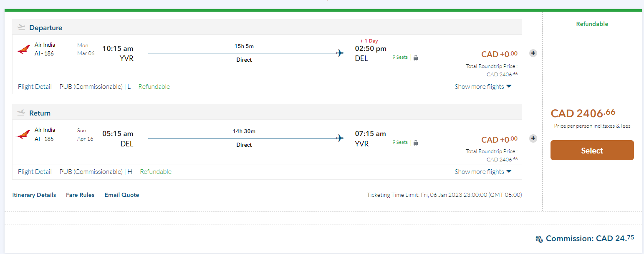Click the return landing plane icon

pos(21,113)
